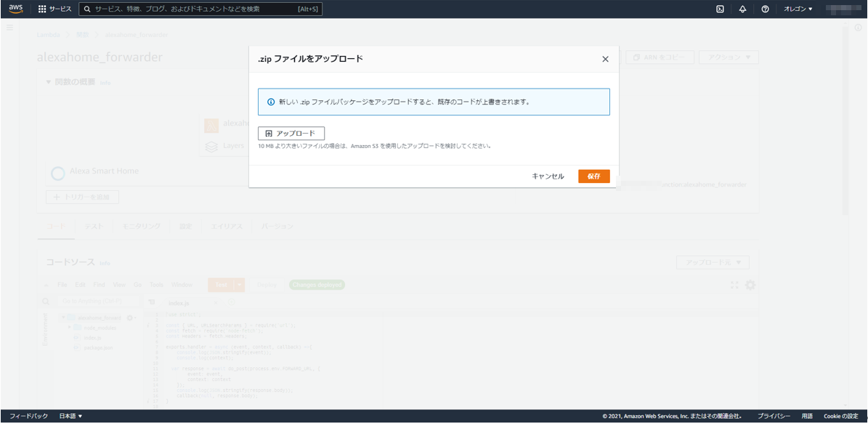This screenshot has width=868, height=424.
Task: Open the gear icon beside alexahome_forward folder
Action: pos(129,318)
